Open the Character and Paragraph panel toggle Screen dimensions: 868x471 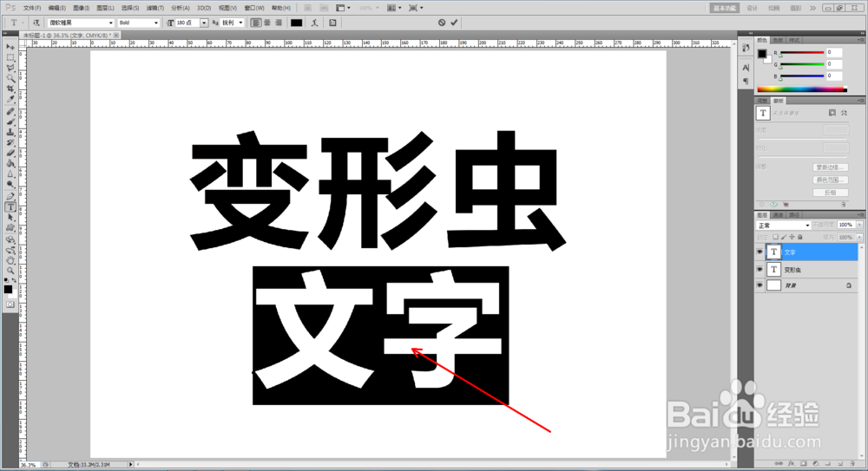(332, 23)
